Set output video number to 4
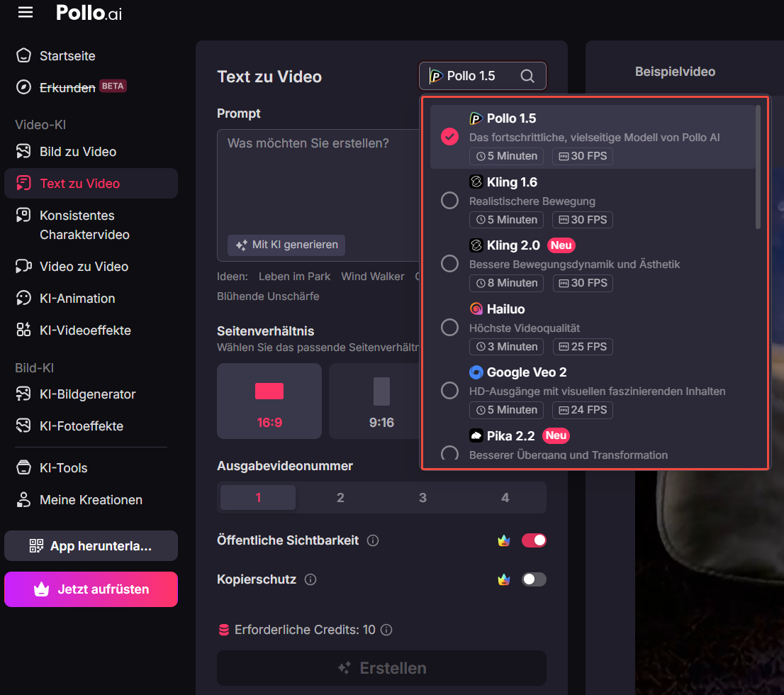784x695 pixels. 505,497
